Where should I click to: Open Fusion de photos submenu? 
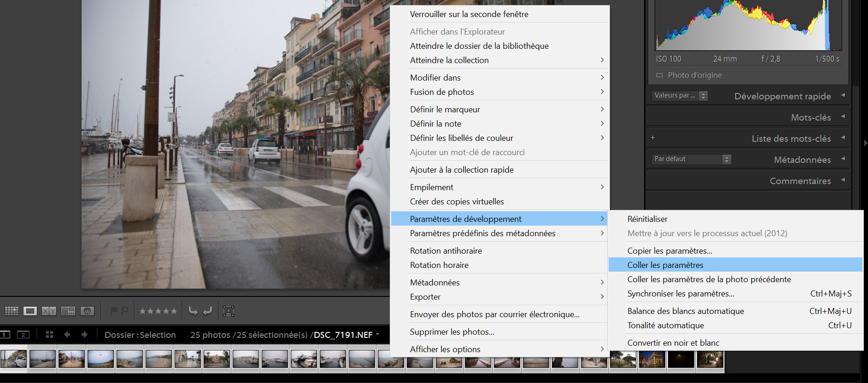(x=500, y=92)
